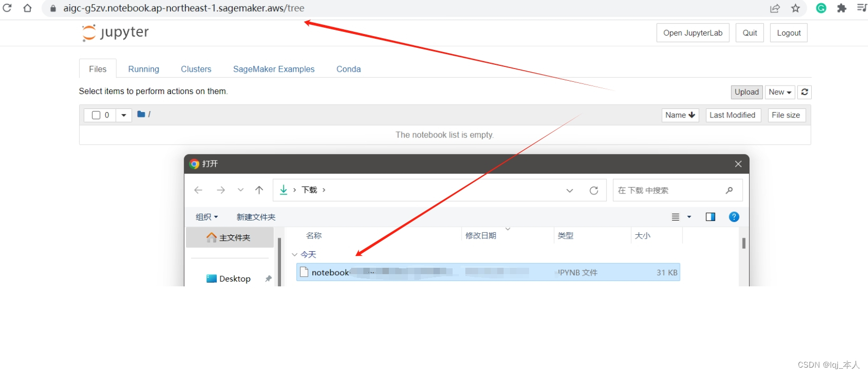Reload the browser page
The width and height of the screenshot is (868, 374).
coord(7,8)
